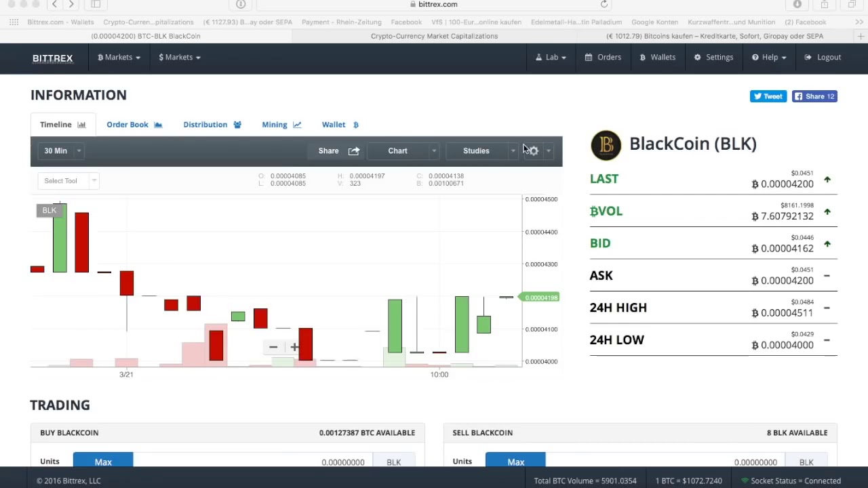Expand the arrow beside chart gear

pyautogui.click(x=549, y=151)
